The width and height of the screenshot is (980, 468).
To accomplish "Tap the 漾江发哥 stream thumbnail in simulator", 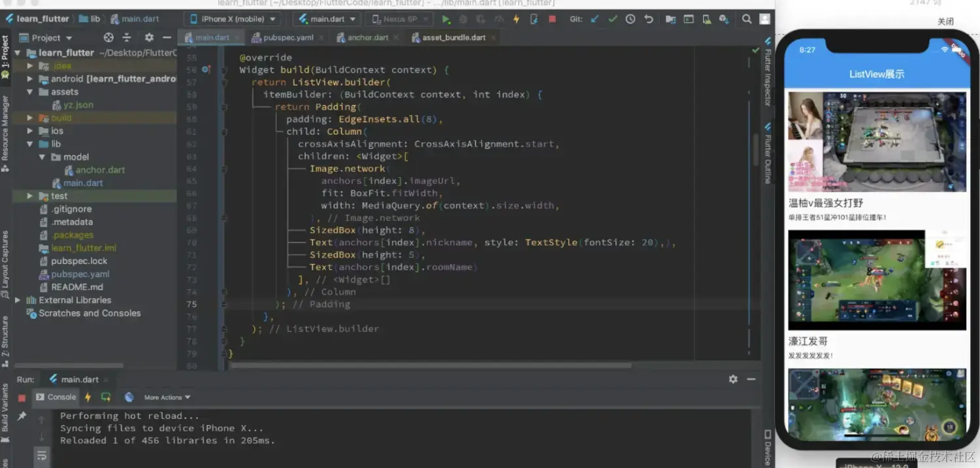I will tap(877, 280).
